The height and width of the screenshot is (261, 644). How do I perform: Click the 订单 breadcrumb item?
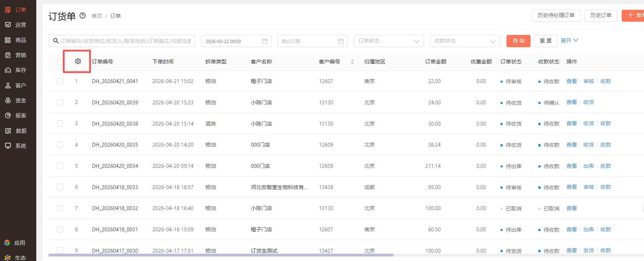[116, 16]
